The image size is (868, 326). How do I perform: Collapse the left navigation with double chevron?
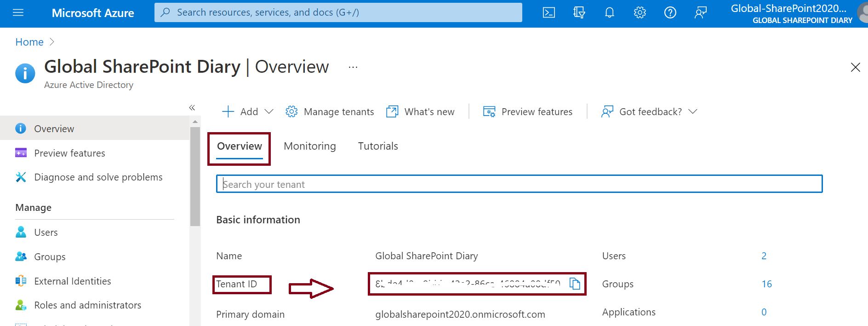click(x=192, y=107)
